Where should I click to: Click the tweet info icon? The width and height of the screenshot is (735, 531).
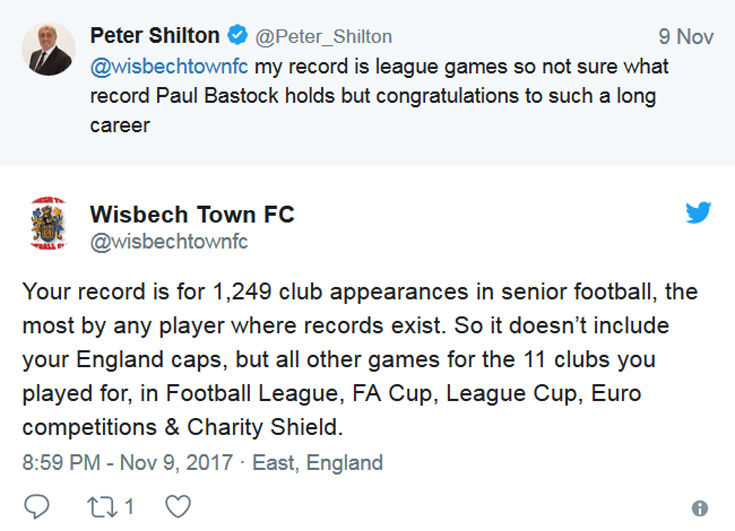point(700,507)
